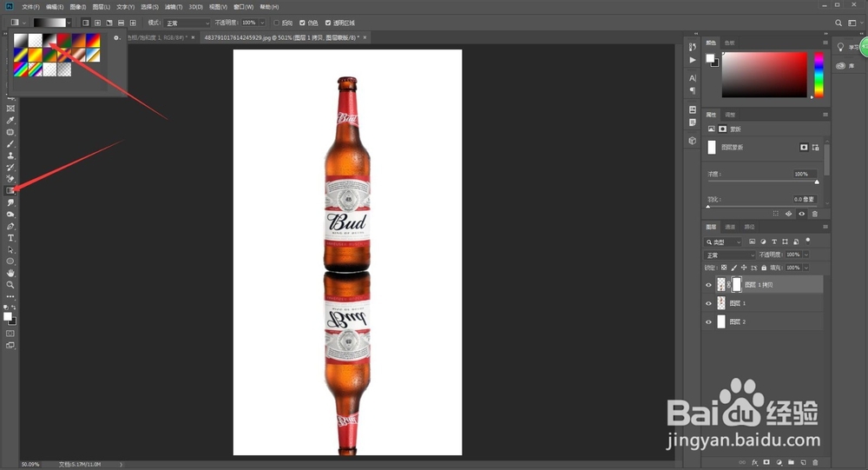The image size is (868, 470).
Task: Toggle lock all on layer
Action: click(x=764, y=268)
